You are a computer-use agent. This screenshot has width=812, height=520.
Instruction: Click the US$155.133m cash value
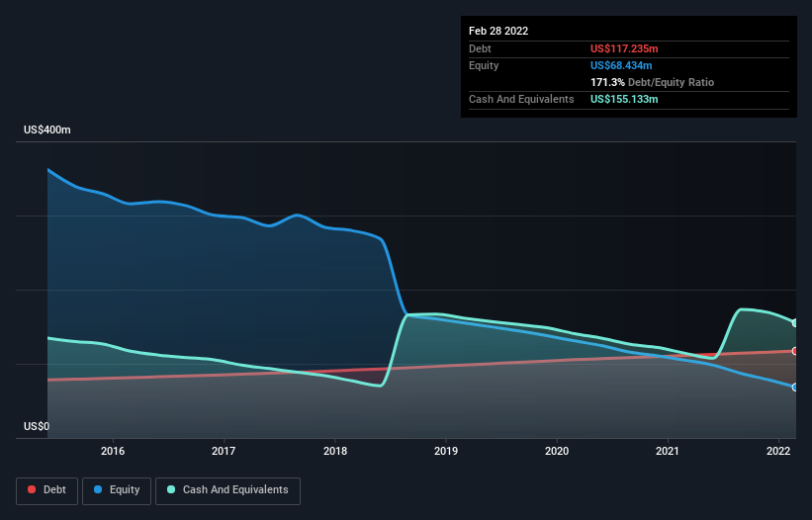click(624, 99)
